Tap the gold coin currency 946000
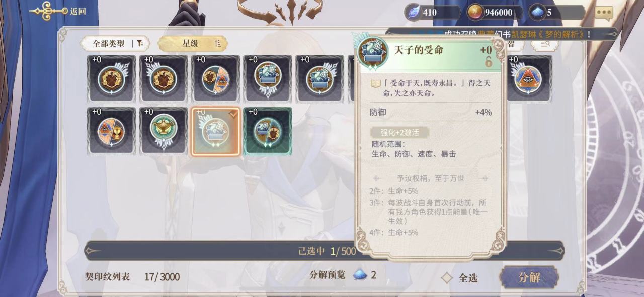Screen dimensions: 644x297 coord(497,13)
